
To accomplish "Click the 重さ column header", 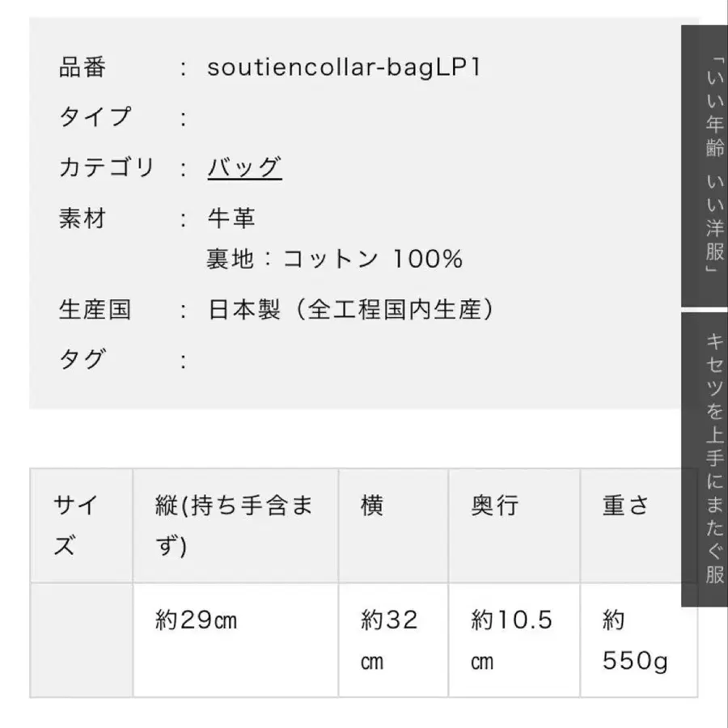I will (626, 506).
